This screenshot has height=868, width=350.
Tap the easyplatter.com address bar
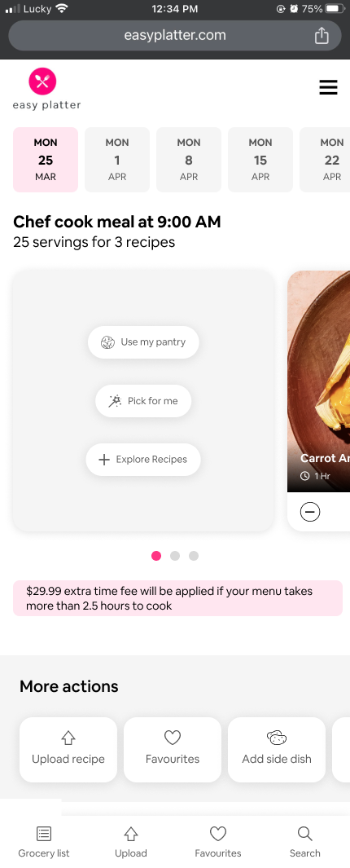(x=175, y=36)
